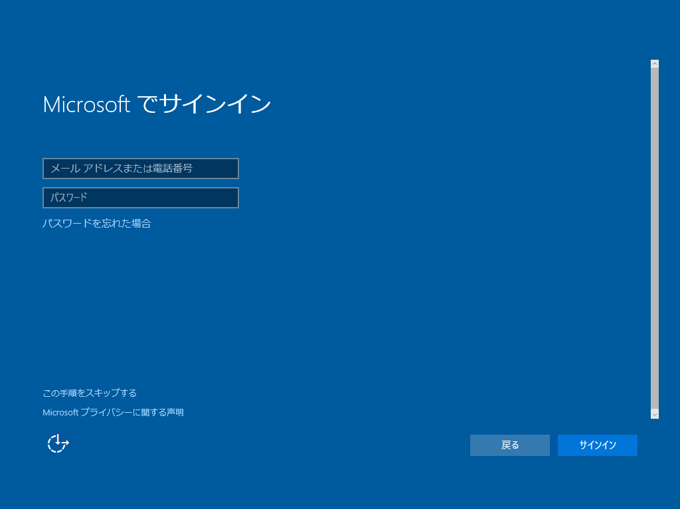Open the Ease of Access icon
Screen dimensions: 680x509
tap(58, 443)
